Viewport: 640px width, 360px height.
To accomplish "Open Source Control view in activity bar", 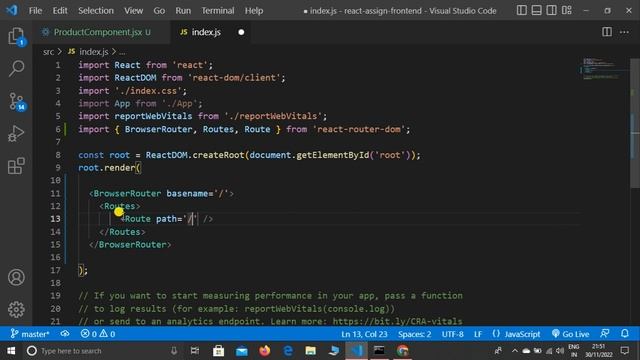I will (x=16, y=101).
